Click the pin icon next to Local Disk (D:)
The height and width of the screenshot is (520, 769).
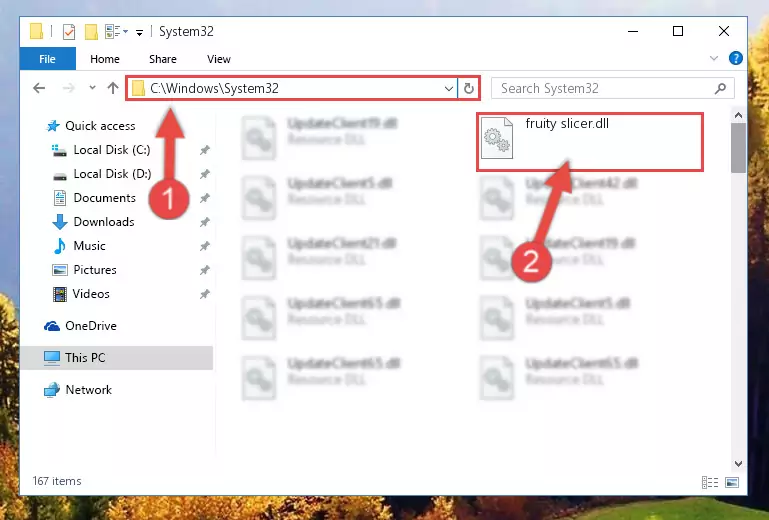pos(205,174)
